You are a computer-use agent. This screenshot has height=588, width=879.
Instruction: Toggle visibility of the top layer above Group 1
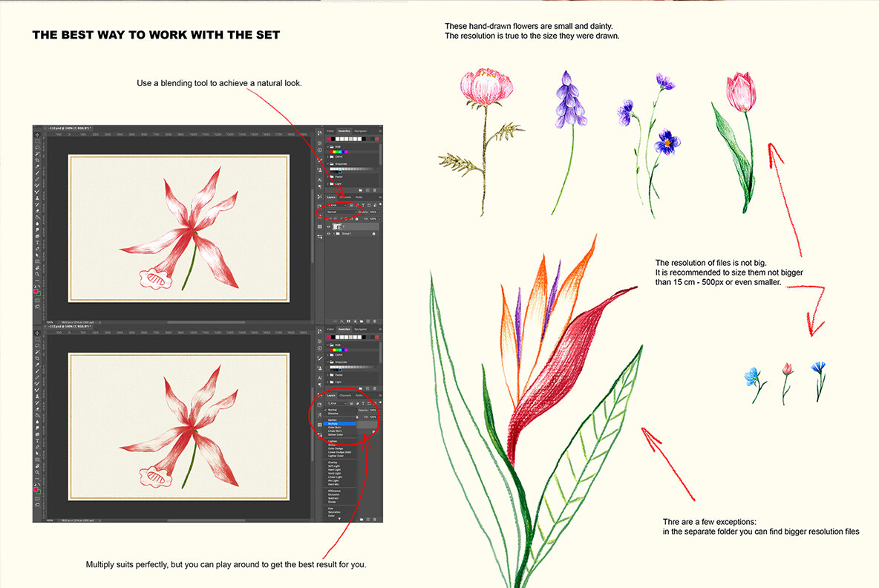point(329,226)
